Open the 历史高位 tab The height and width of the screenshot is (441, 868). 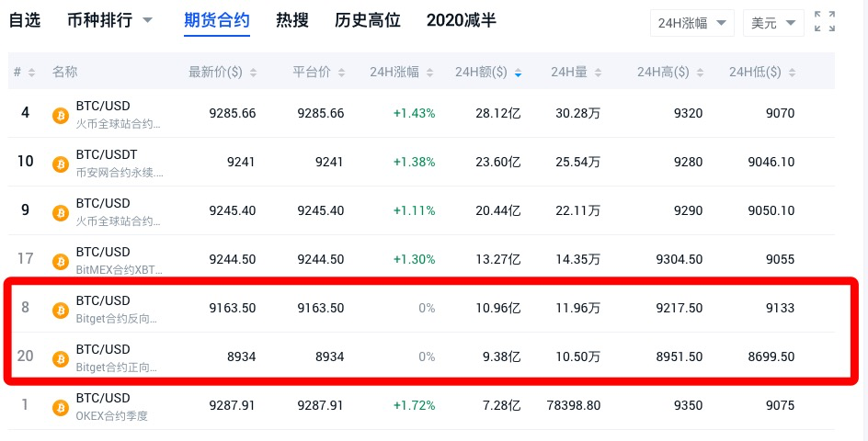pyautogui.click(x=368, y=21)
